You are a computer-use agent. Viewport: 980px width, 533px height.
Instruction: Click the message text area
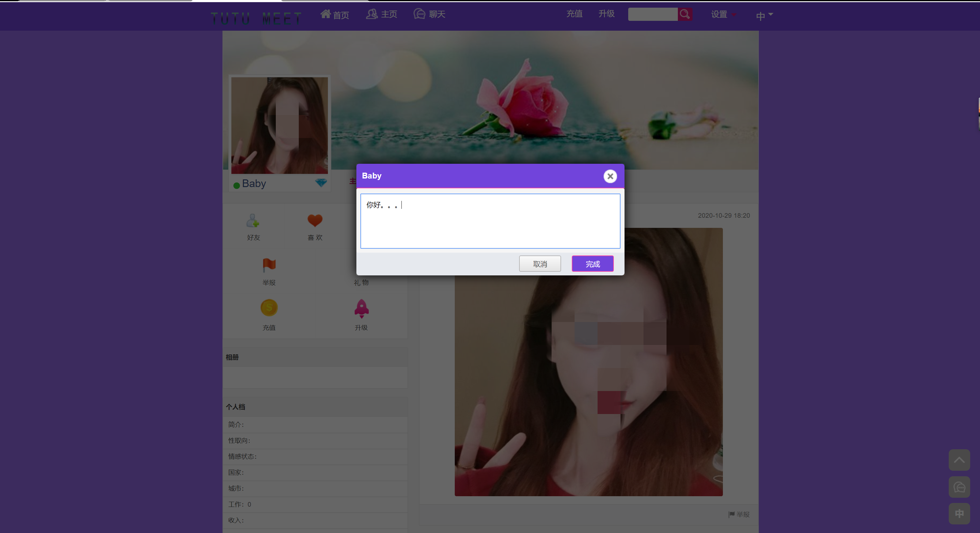[x=490, y=221]
